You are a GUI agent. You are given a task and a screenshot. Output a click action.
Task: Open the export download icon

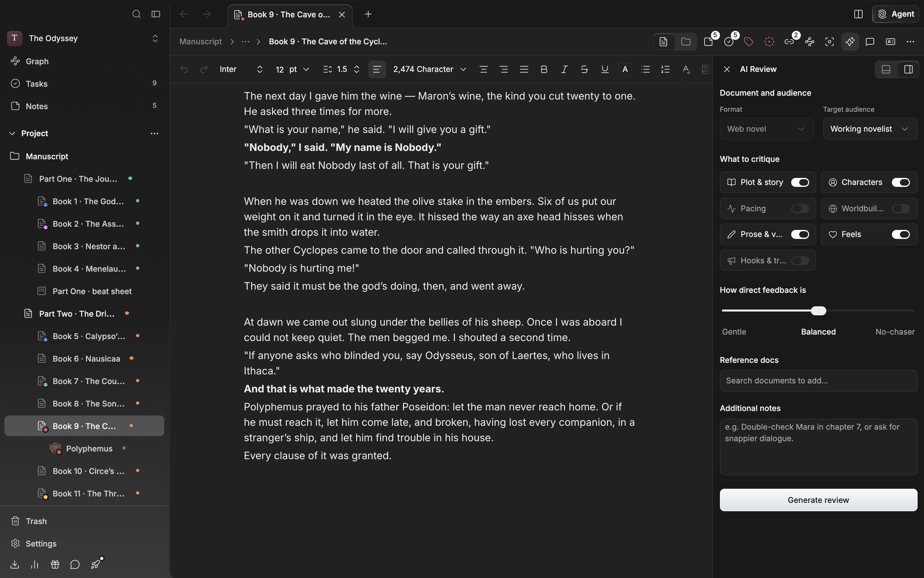tap(14, 564)
